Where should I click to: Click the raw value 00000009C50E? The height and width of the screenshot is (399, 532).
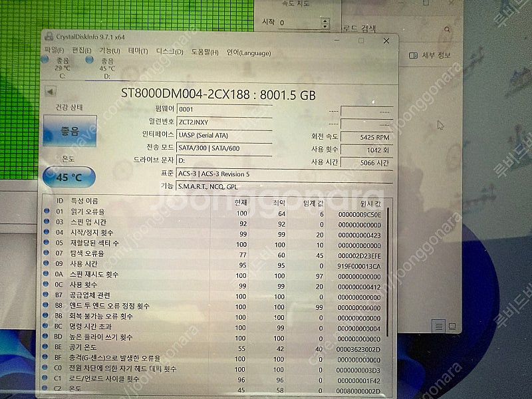tap(360, 214)
